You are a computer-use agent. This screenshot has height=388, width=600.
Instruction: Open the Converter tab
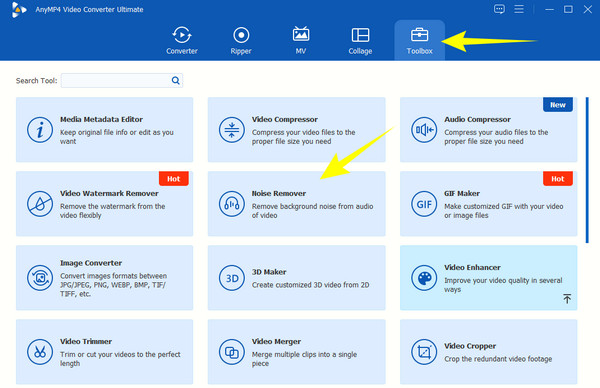pos(182,41)
